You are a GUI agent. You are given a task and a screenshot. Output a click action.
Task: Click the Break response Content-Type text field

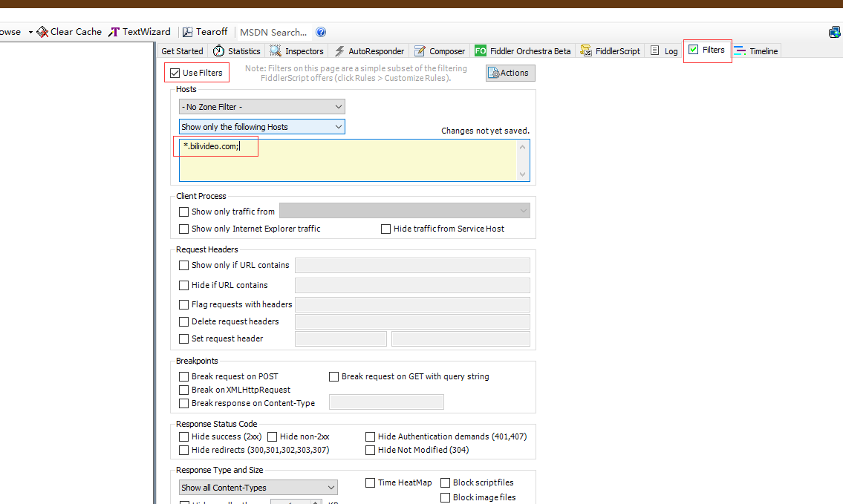point(386,402)
